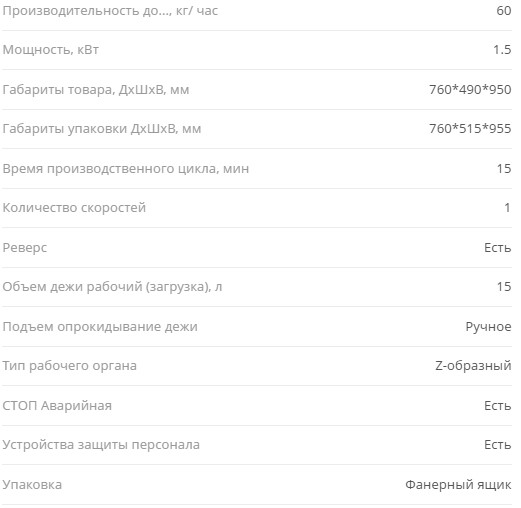Select the power value 1.5

tap(502, 50)
